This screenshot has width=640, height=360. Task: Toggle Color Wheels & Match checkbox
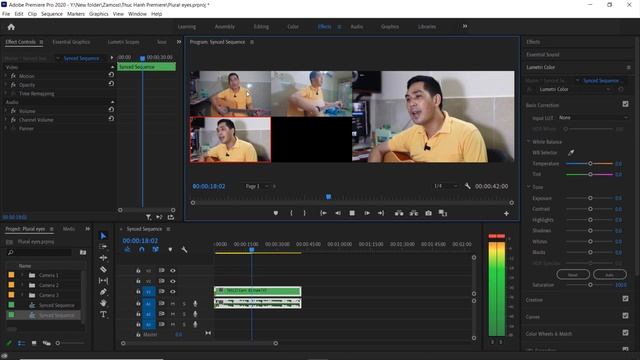tap(625, 333)
